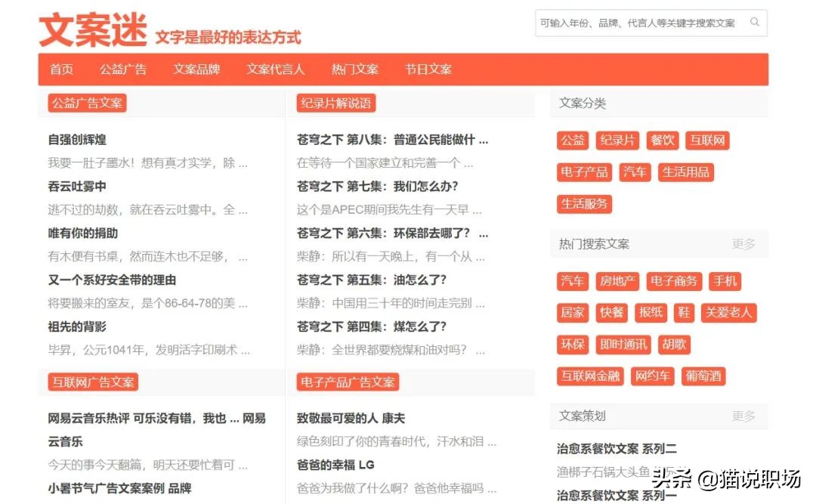This screenshot has height=504, width=816.
Task: Click the 葡萄酒 hot search tag
Action: click(x=703, y=376)
